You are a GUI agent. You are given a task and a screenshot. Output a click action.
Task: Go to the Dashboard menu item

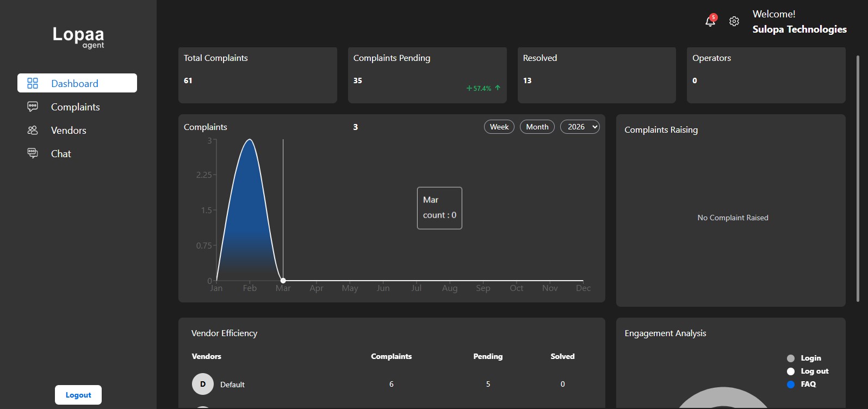[77, 83]
